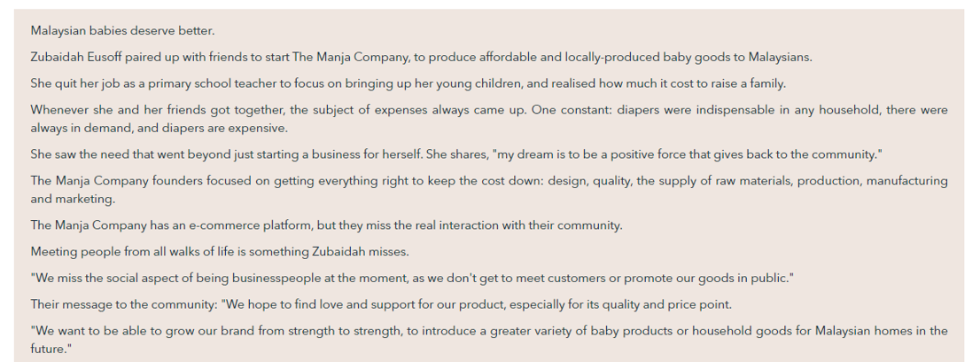The image size is (980, 362).
Task: Click the paragraph about quitting primary school teaching
Action: (x=408, y=83)
